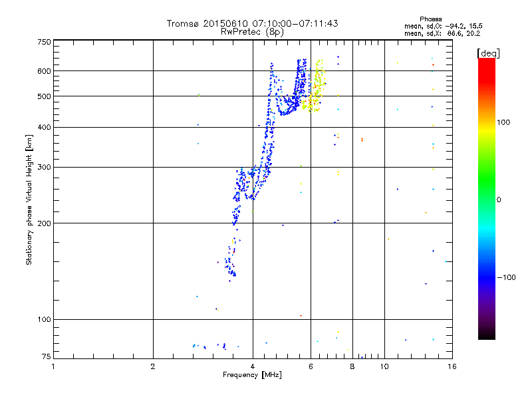Image resolution: width=532 pixels, height=399 pixels.
Task: Click the y-axis tick label '600'
Action: pyautogui.click(x=44, y=71)
